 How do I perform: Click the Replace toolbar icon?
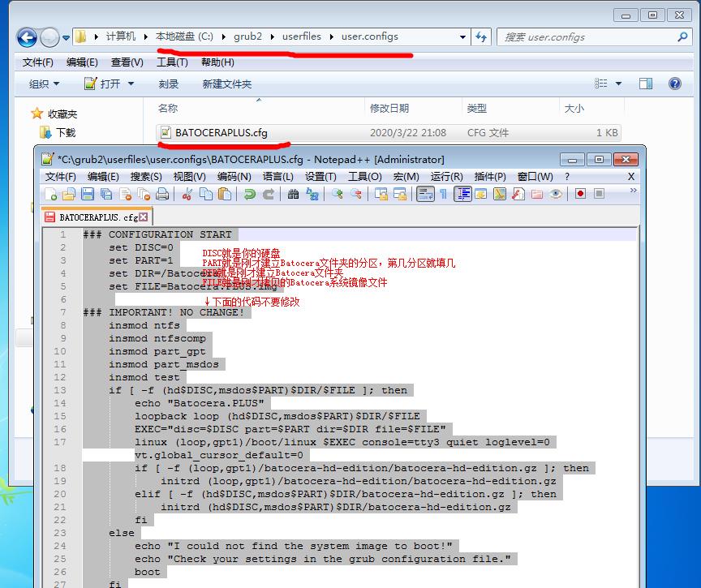click(312, 194)
